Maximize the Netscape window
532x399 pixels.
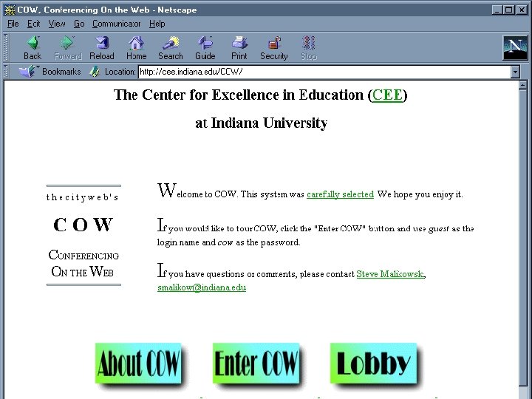point(509,10)
